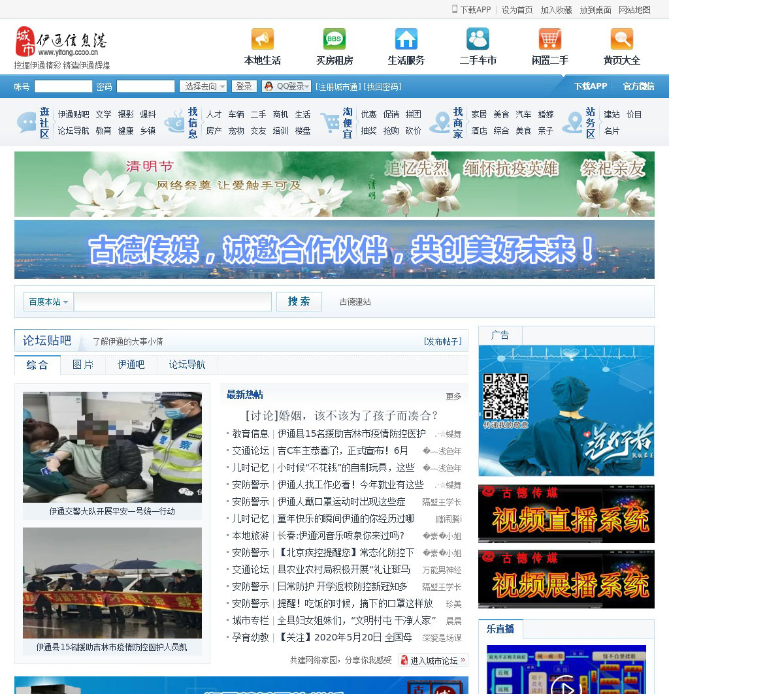Open post 童年快乐的瞬间伊通的你经历过哪
Screen dimensions: 784x694
point(346,518)
